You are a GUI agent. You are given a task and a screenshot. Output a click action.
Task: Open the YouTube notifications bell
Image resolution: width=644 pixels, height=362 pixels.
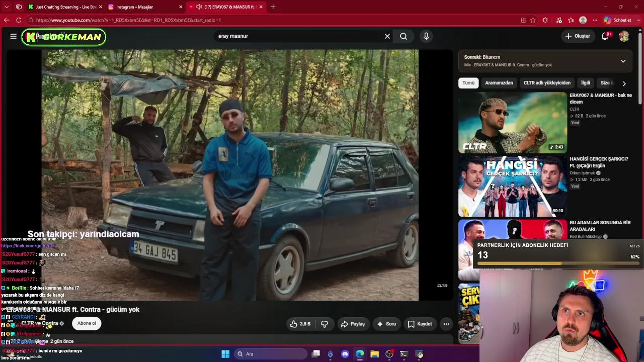(605, 36)
